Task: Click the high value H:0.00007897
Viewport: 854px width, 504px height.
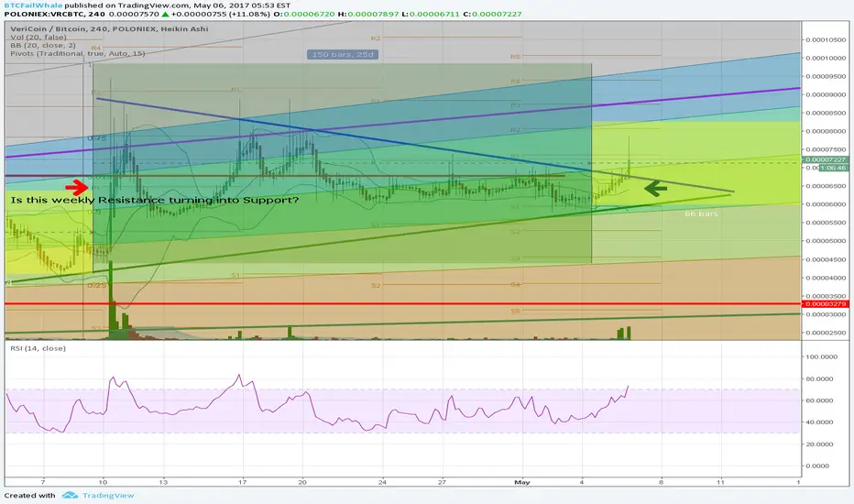Action: pyautogui.click(x=368, y=14)
